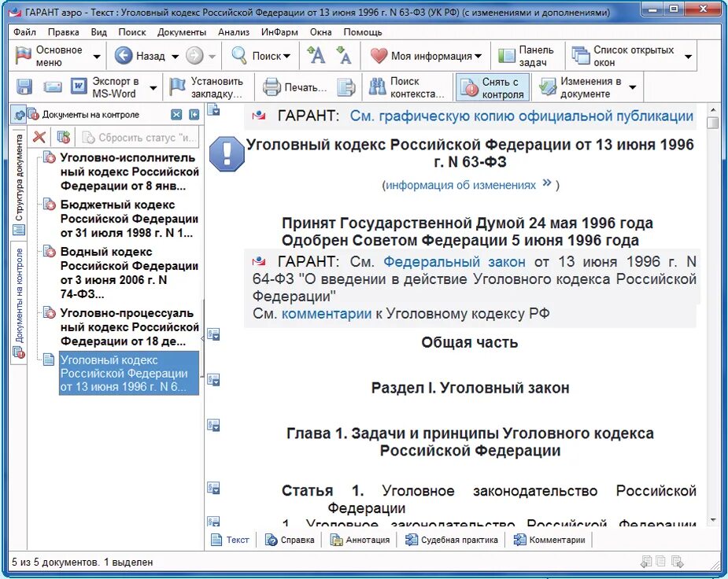Increase font size with large A icon

(316, 56)
